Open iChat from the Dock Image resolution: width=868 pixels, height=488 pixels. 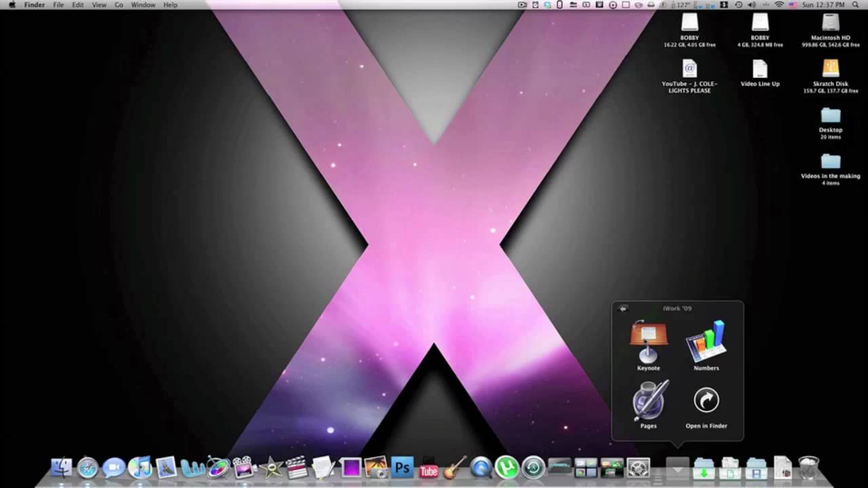114,467
